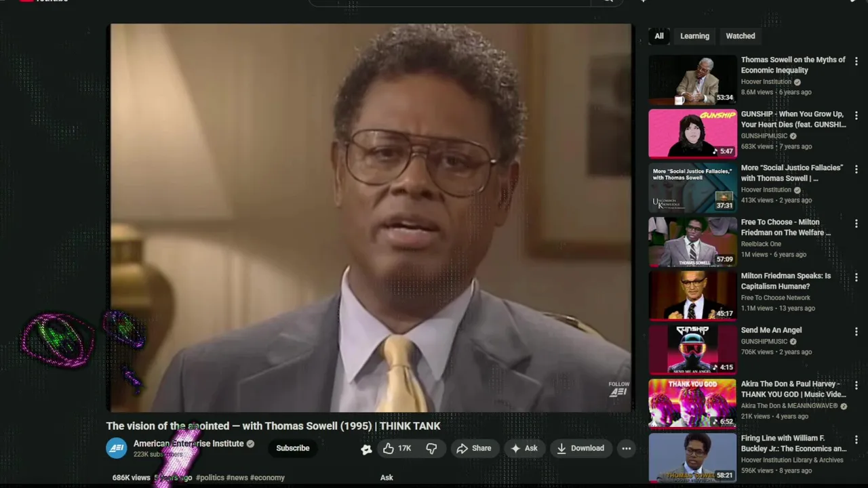Open Hoover Institution Library & Archives channel name
Viewport: 868px width, 488px height.
click(792, 460)
